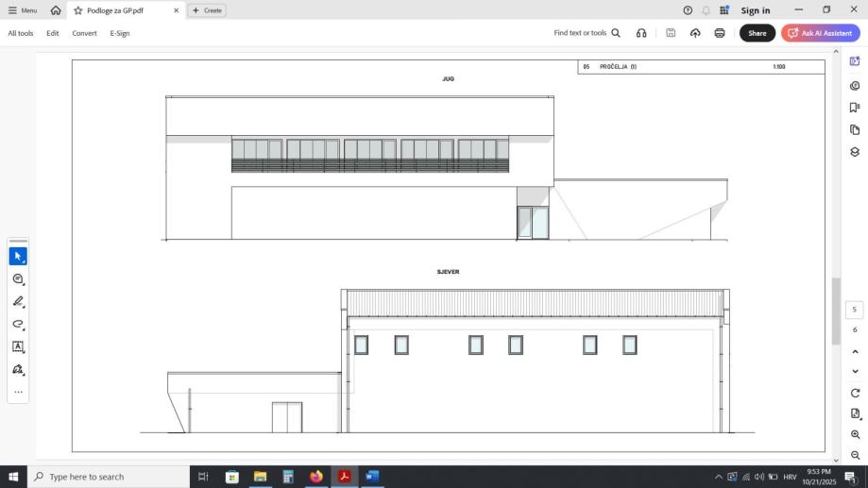Go to Acrobat home view
The width and height of the screenshot is (868, 488).
click(56, 10)
